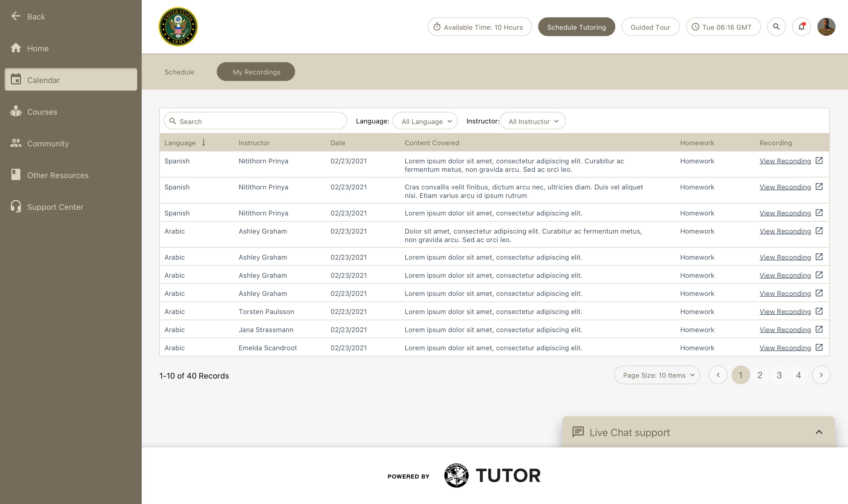This screenshot has height=504, width=848.
Task: Click the Back arrow in the sidebar
Action: (16, 16)
